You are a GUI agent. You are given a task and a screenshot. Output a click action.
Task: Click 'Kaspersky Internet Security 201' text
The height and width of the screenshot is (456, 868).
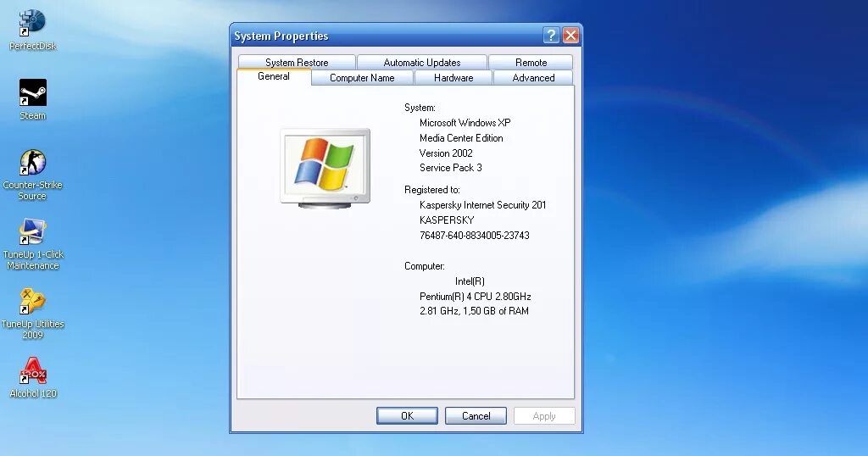[x=482, y=205]
